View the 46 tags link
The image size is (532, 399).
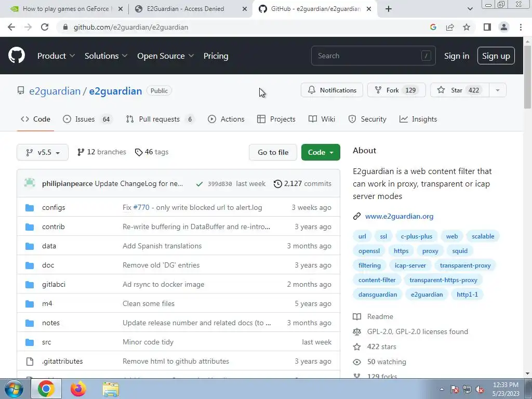click(152, 152)
